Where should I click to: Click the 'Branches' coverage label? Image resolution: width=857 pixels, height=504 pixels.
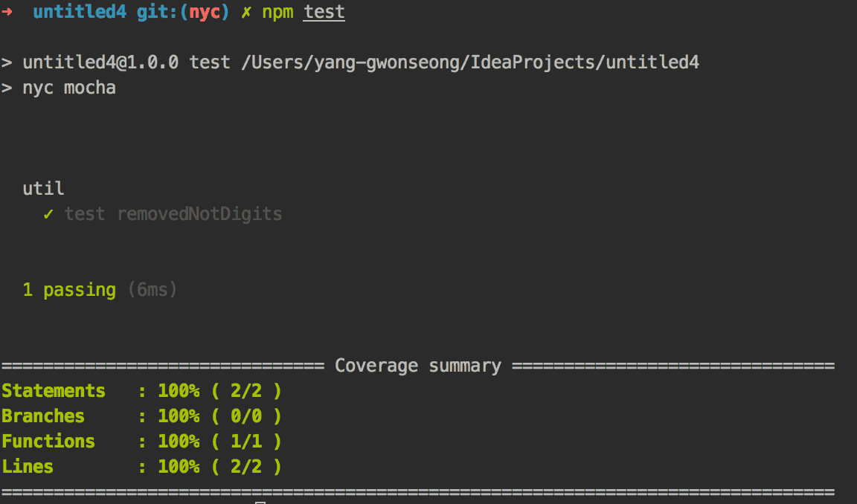tap(43, 416)
